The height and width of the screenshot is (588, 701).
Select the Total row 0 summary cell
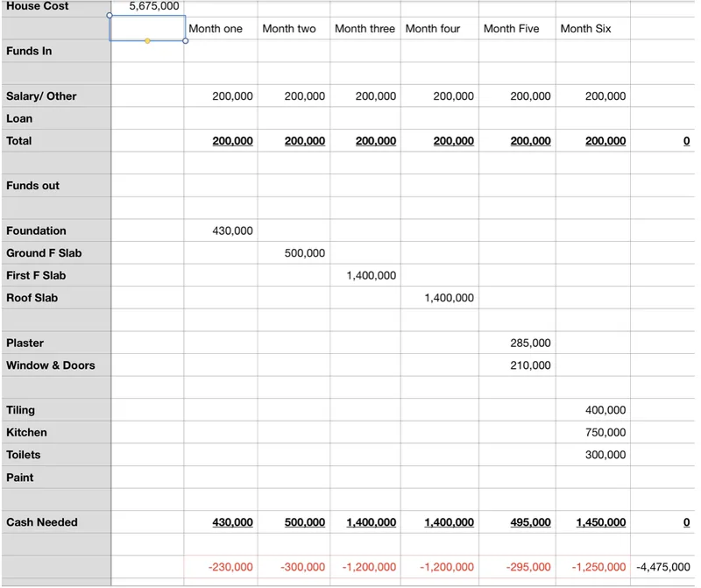[662, 141]
